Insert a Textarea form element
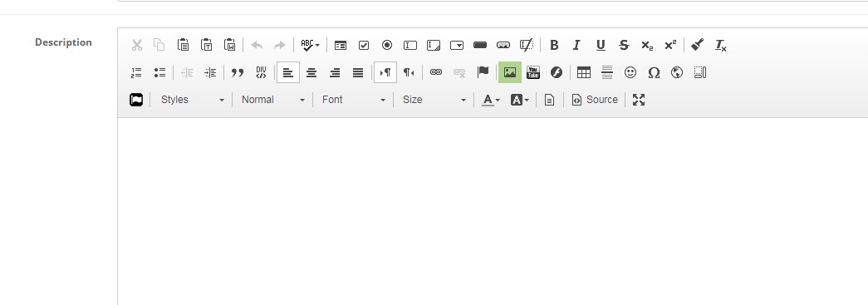 tap(434, 46)
